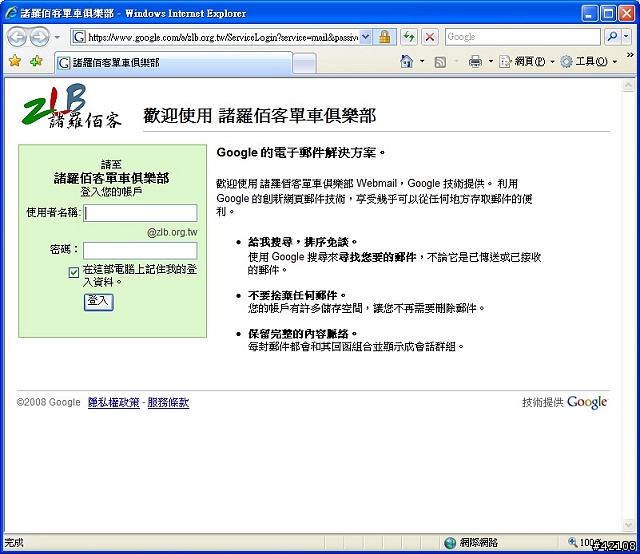Click the 登入 sign-in button
Image resolution: width=640 pixels, height=554 pixels.
click(98, 302)
